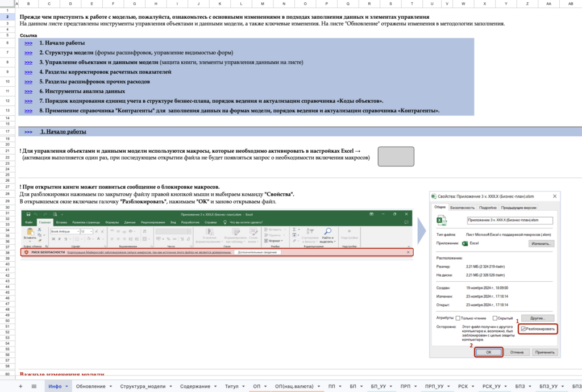Click the search icon in the Excel ribbon image

[x=328, y=231]
